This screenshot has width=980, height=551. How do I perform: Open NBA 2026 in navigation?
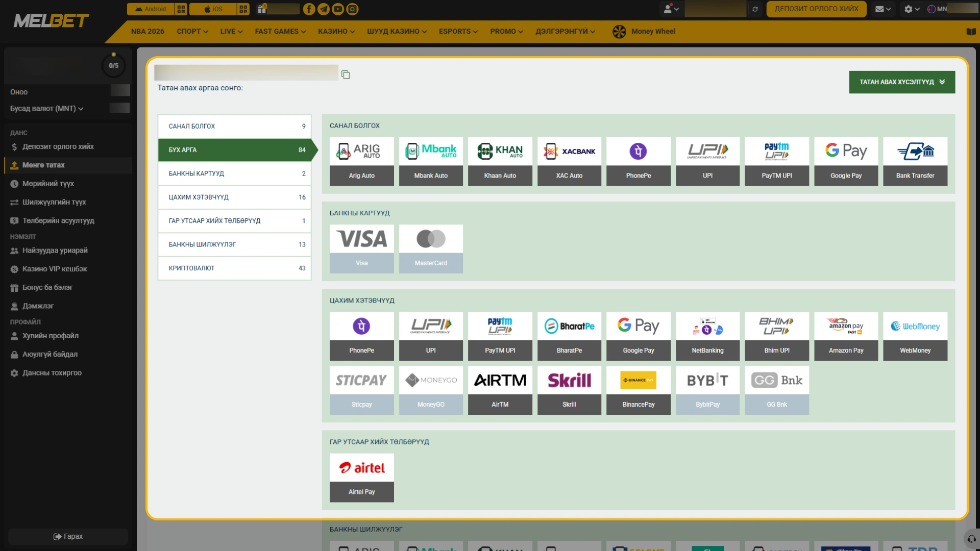point(148,32)
